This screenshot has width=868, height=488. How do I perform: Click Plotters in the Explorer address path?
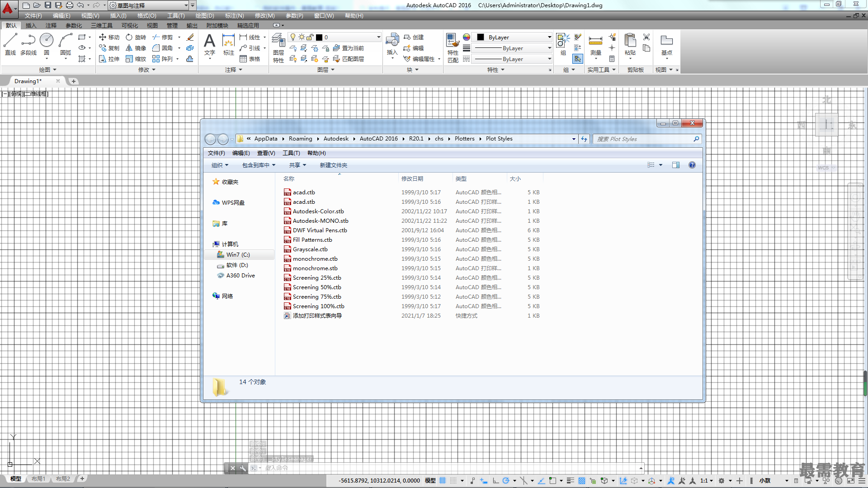pyautogui.click(x=464, y=139)
